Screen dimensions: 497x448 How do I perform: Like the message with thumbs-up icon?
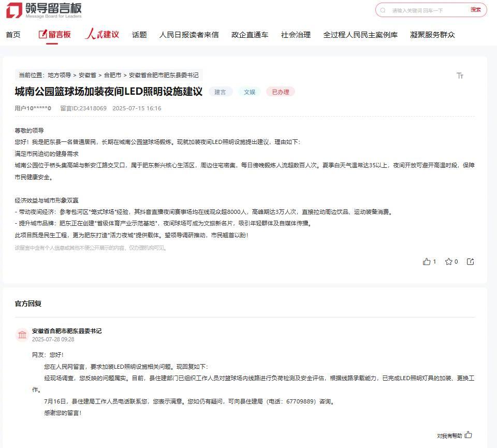tap(427, 262)
